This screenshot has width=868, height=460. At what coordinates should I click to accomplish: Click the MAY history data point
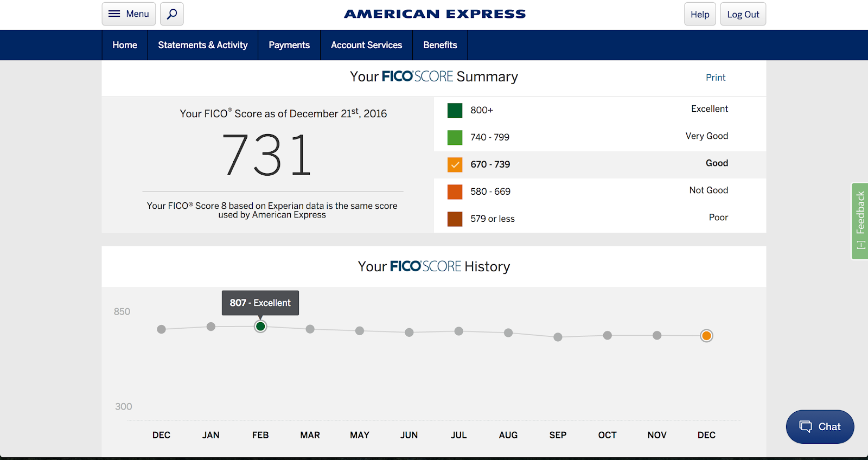point(360,331)
